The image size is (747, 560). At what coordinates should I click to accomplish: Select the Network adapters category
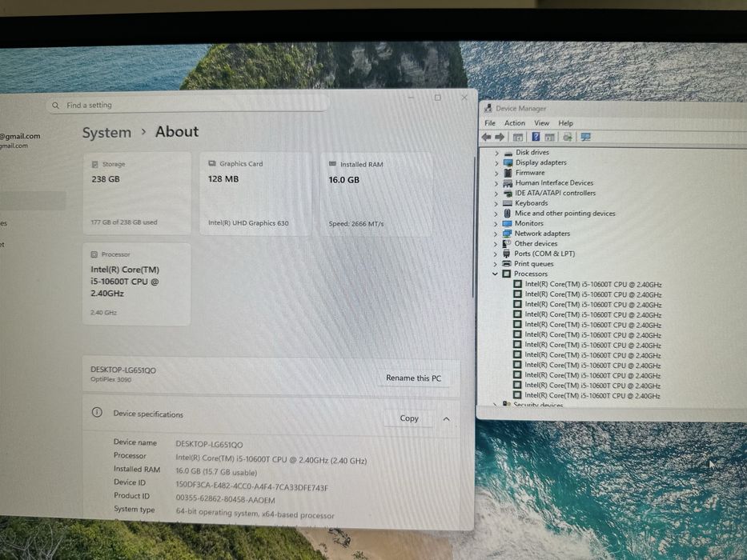pyautogui.click(x=542, y=234)
